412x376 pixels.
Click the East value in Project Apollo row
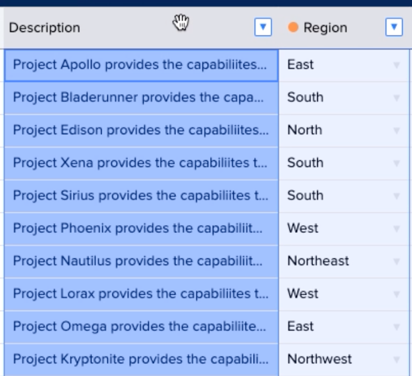[300, 65]
